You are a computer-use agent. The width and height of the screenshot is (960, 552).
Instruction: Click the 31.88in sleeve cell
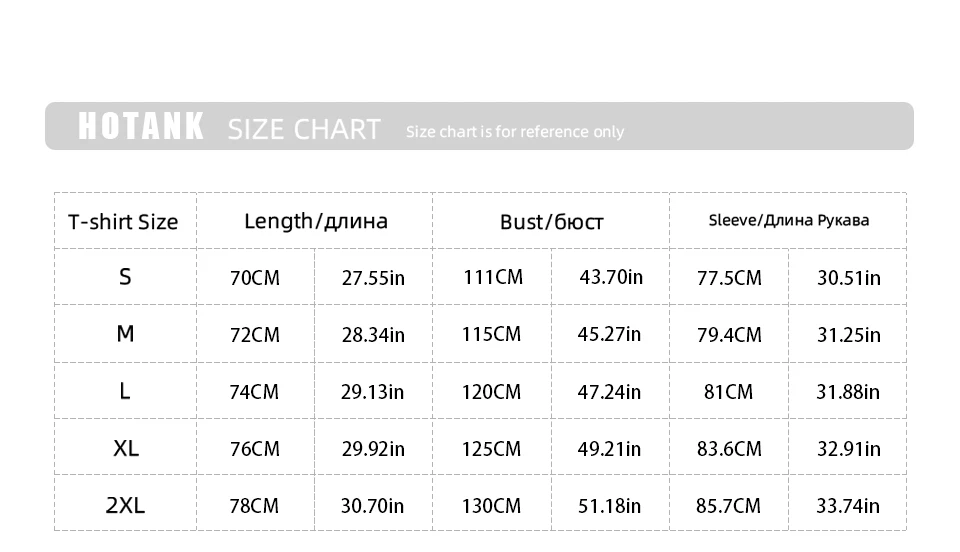tap(847, 392)
